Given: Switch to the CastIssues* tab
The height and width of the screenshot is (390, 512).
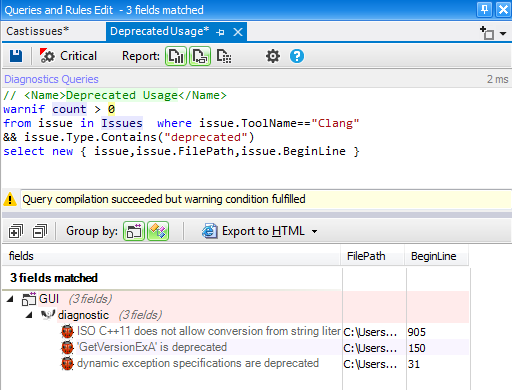Looking at the screenshot, I should click(37, 31).
